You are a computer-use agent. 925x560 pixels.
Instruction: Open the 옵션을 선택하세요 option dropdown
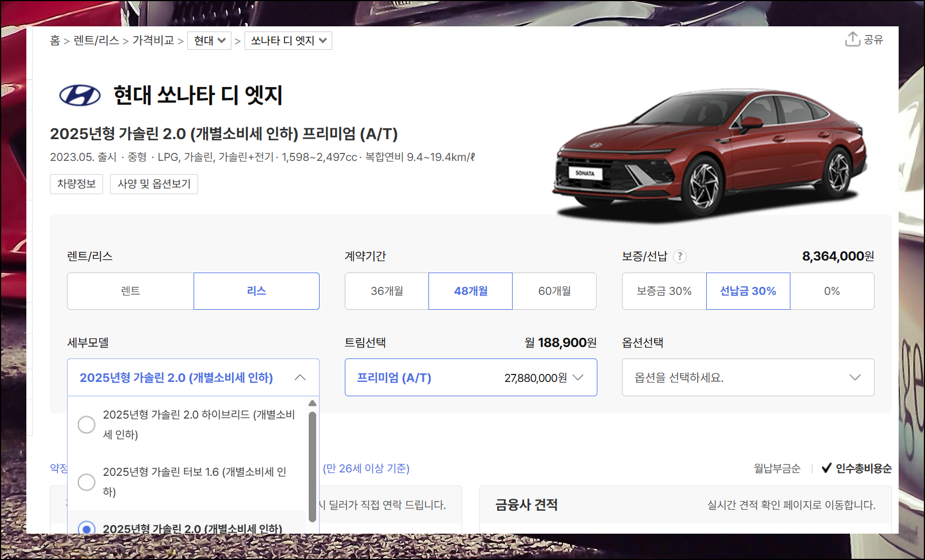[x=748, y=377]
